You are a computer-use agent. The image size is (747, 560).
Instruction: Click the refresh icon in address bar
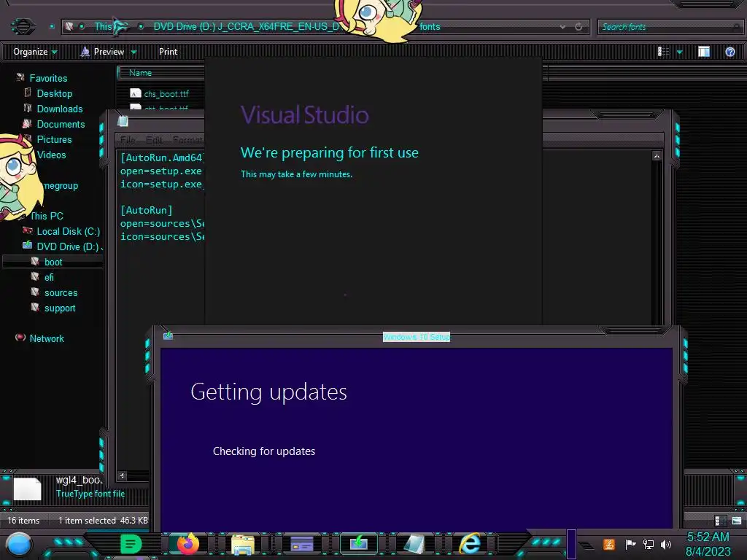tap(578, 27)
